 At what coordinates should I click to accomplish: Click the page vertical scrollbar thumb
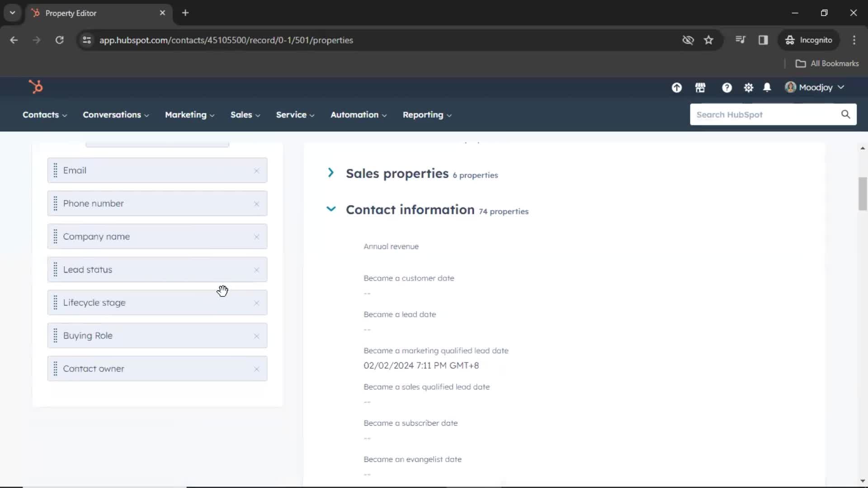pos(863,194)
